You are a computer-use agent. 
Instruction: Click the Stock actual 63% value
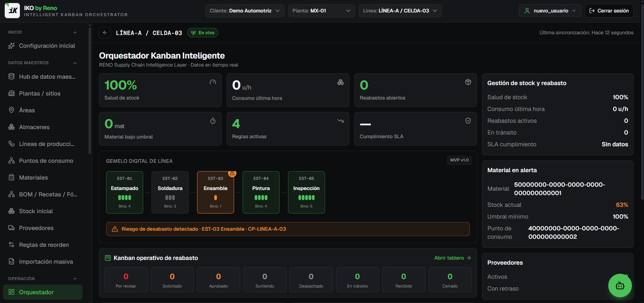(x=622, y=205)
